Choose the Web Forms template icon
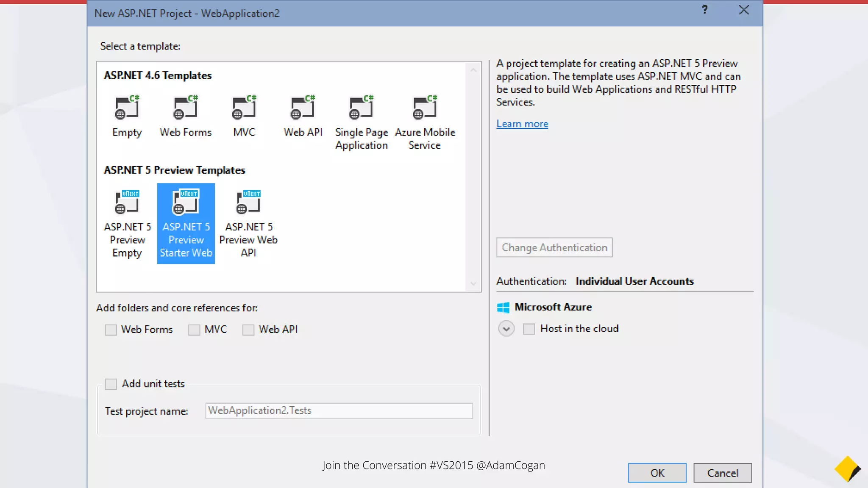This screenshot has height=488, width=868. point(186,107)
